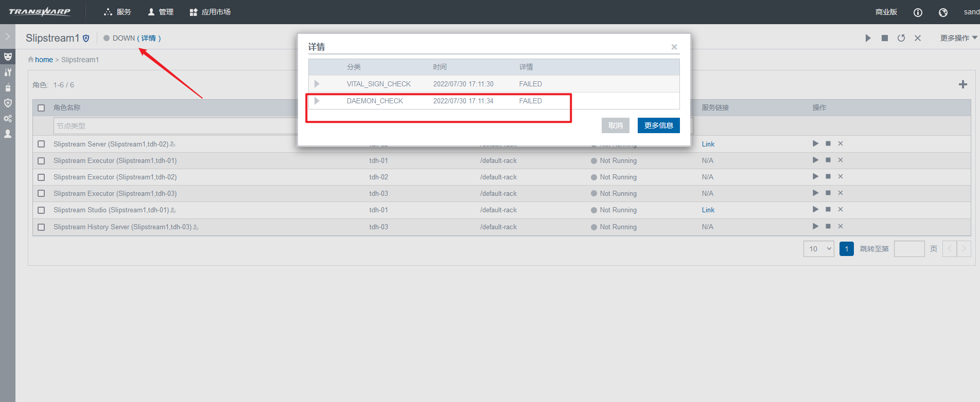Viewport: 980px width, 402px height.
Task: Open the user icon in sidebar
Action: [x=8, y=134]
